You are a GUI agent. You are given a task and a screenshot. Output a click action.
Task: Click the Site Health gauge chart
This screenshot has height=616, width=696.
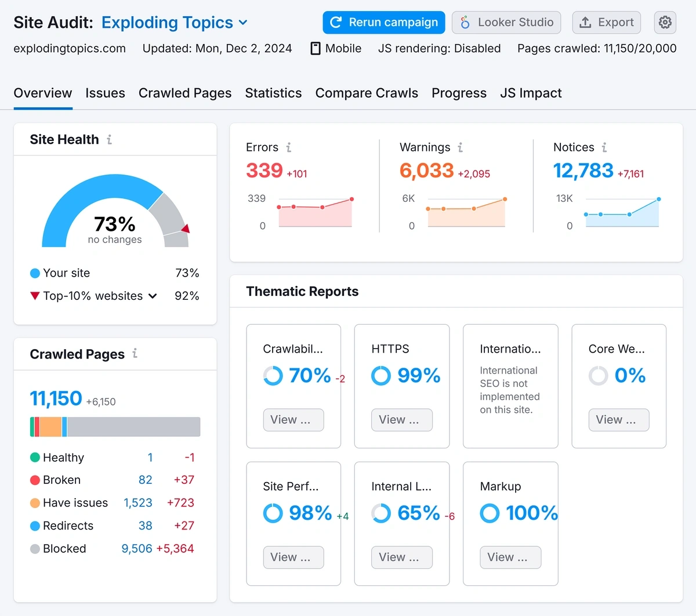coord(115,211)
